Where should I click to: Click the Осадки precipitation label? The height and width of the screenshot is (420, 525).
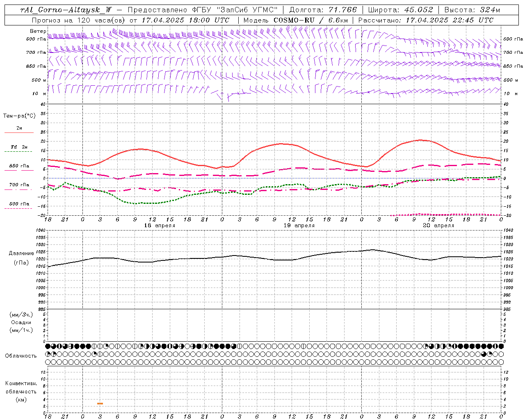pyautogui.click(x=21, y=322)
